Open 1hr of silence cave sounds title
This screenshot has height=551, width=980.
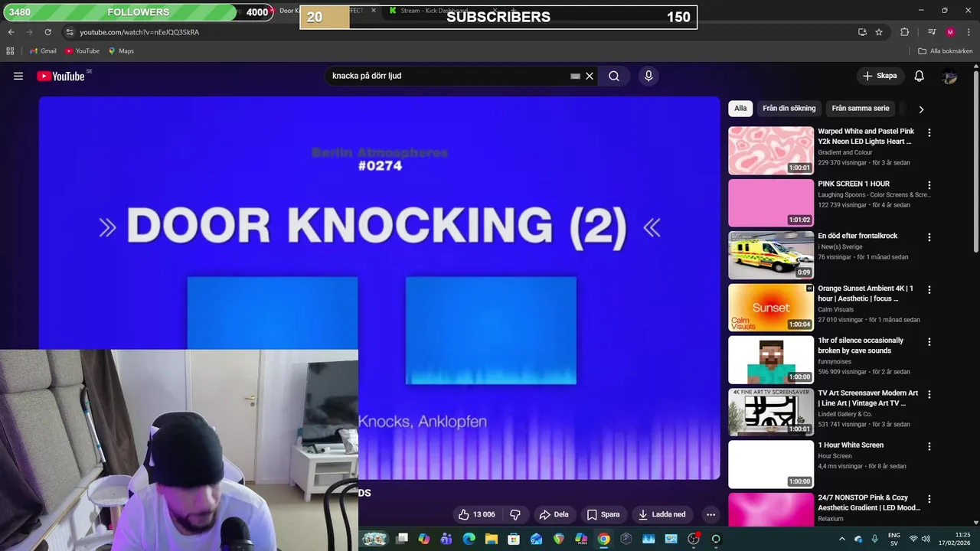click(x=861, y=345)
